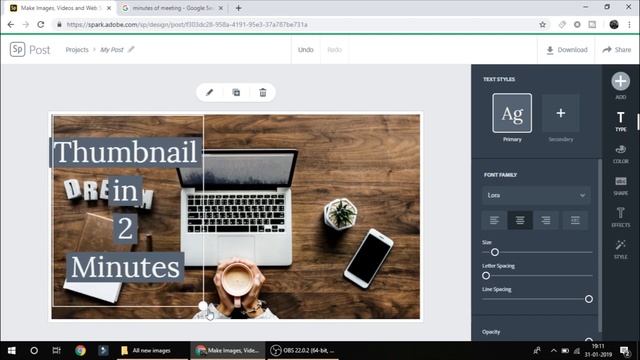Open Task View on taskbar
Screen dimensions: 640x360
click(57, 350)
